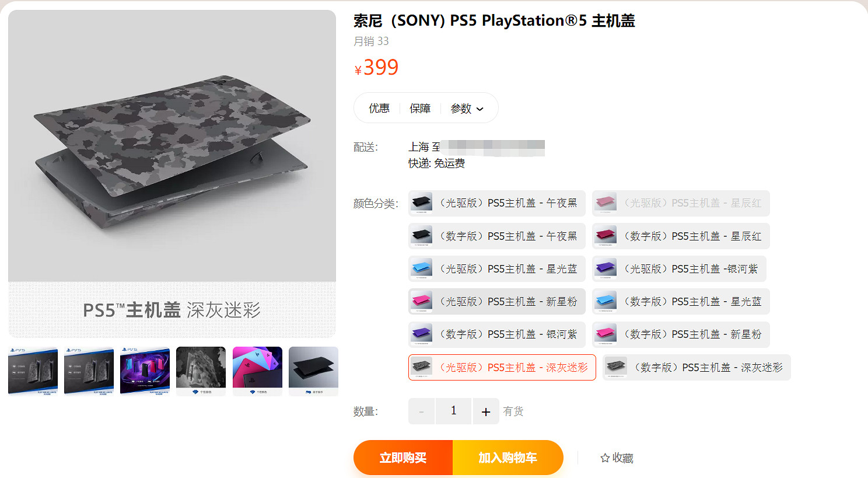Click the 收藏 star icon to favorite
868x478 pixels.
click(604, 458)
